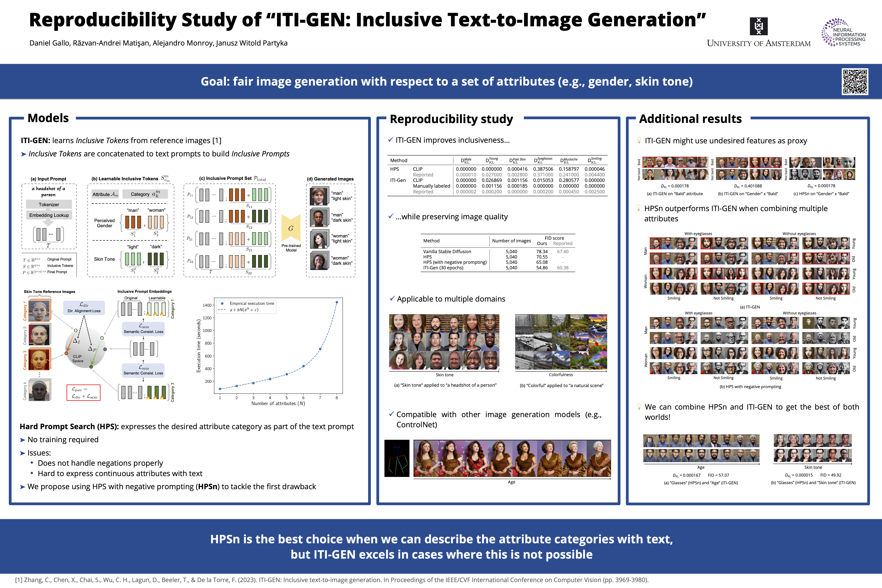The height and width of the screenshot is (588, 882).
Task: Click the arrow bullet before Inclusive Tokens sentence
Action: [24, 154]
